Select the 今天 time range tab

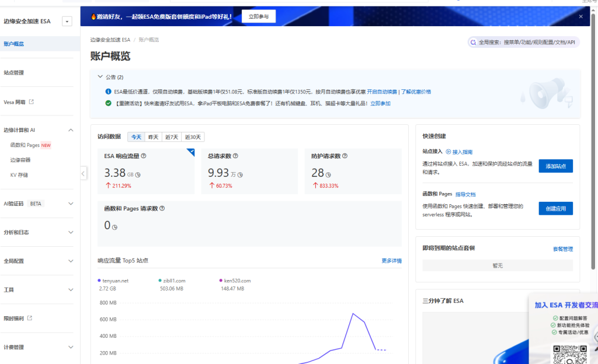click(136, 137)
